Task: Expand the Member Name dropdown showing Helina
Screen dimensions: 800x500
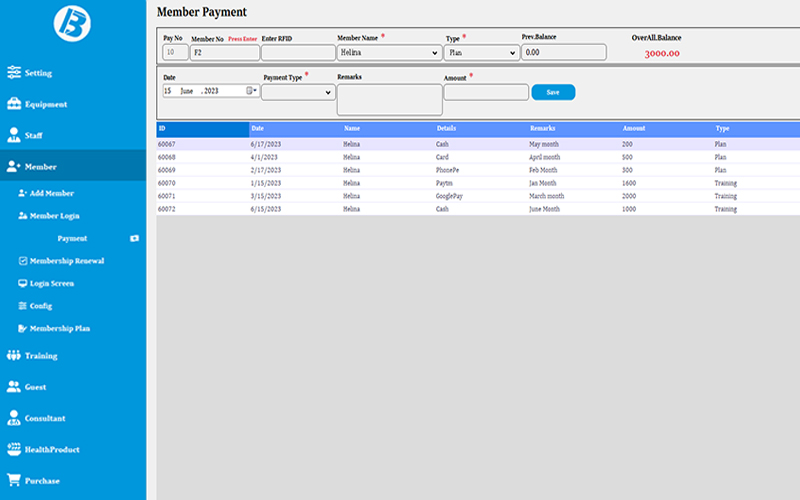Action: [x=389, y=53]
